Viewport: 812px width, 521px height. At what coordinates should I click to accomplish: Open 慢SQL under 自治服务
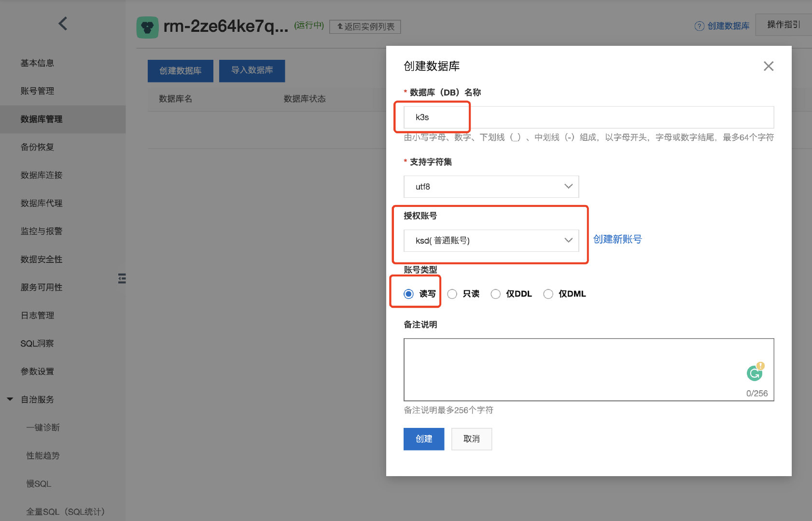pos(39,483)
